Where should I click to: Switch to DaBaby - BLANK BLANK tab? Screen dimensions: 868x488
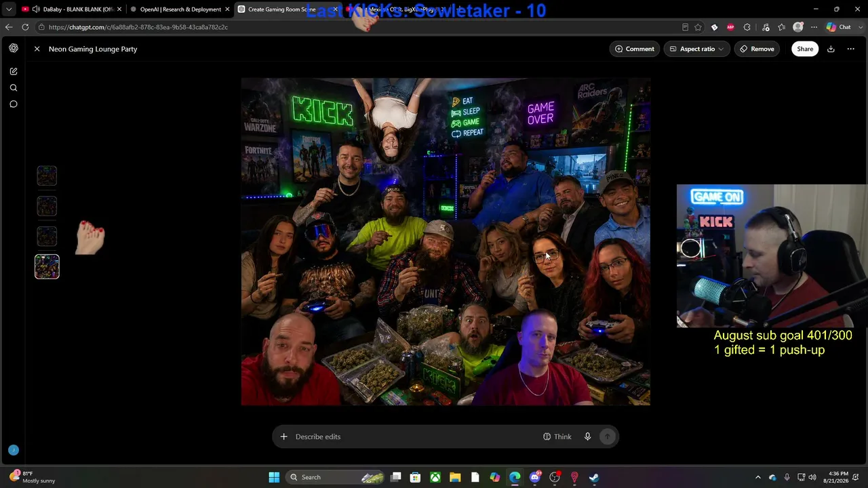pos(72,9)
